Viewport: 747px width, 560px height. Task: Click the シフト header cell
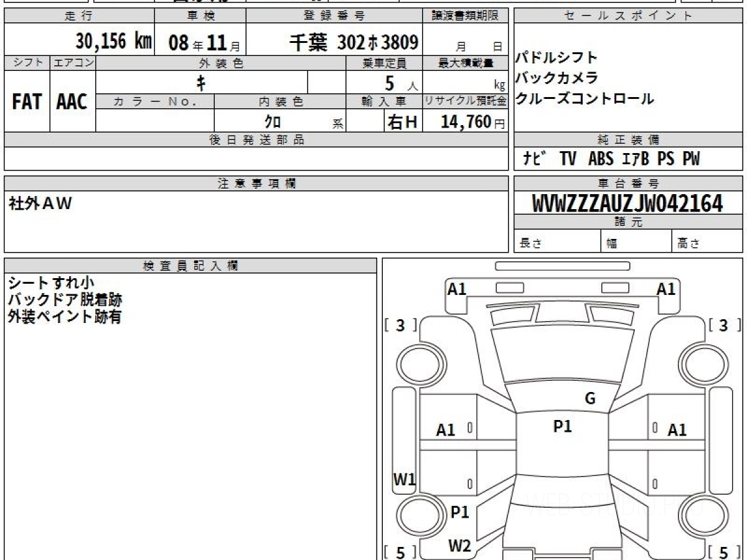pyautogui.click(x=27, y=63)
